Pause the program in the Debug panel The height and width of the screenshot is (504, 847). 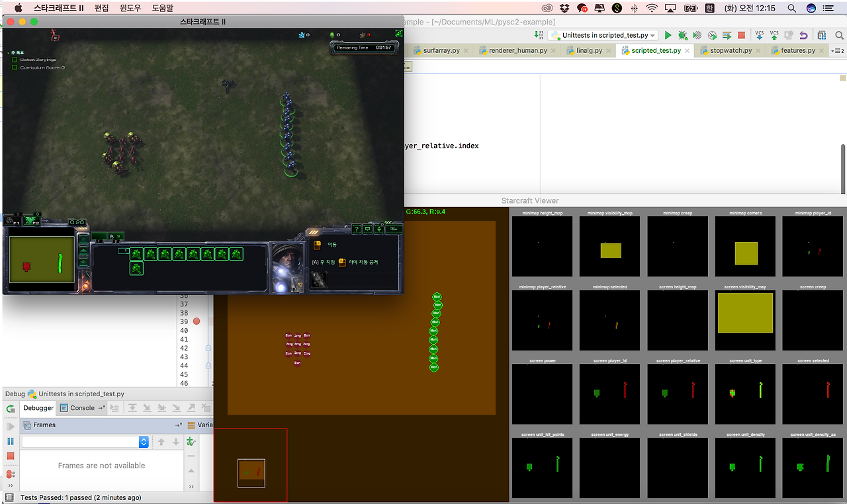(x=11, y=441)
